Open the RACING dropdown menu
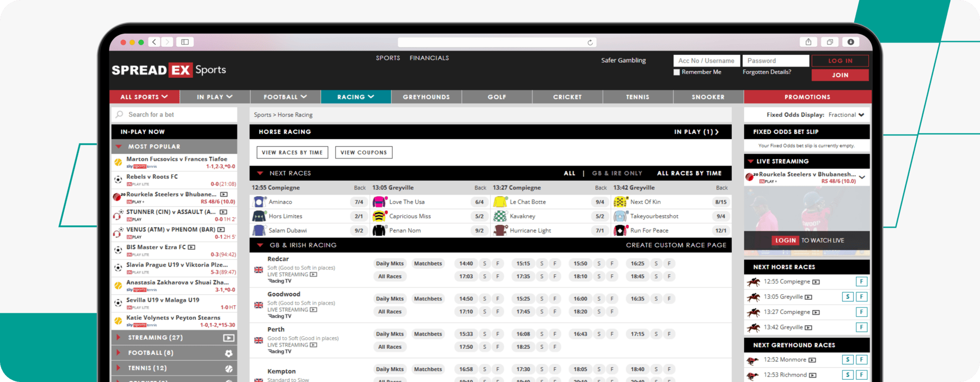The height and width of the screenshot is (382, 980). point(356,97)
